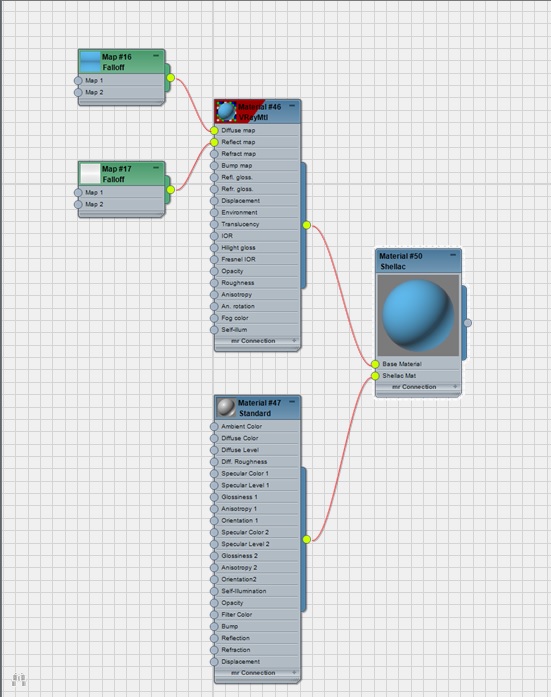This screenshot has height=697, width=551.
Task: Click the Bump map input socket
Action: click(214, 166)
